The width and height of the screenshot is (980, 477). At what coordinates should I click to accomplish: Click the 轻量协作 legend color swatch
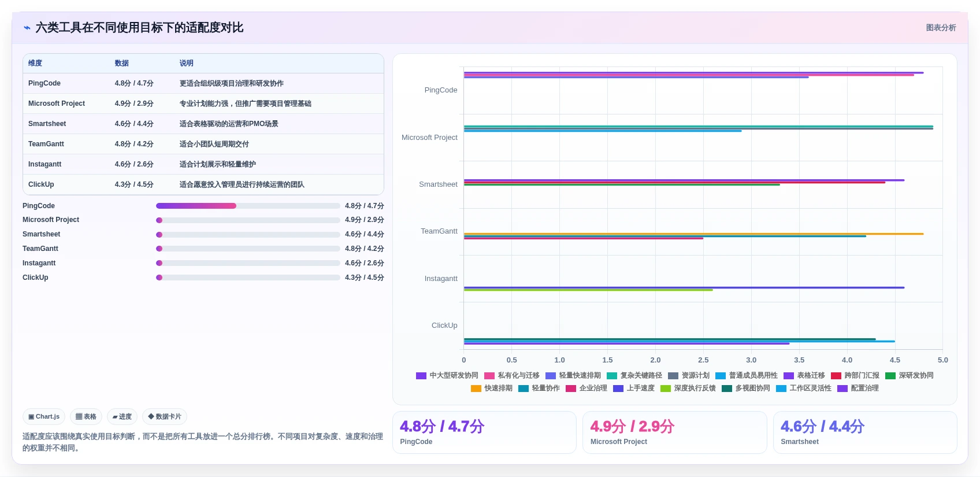(x=524, y=389)
